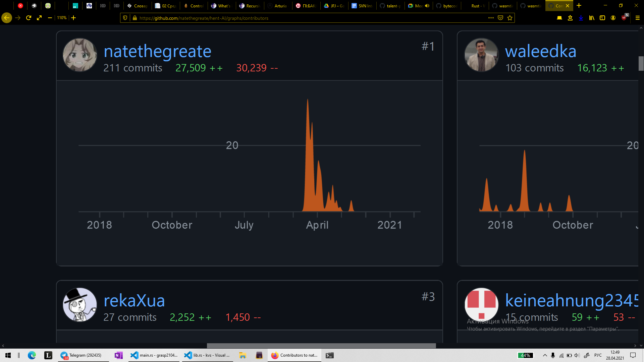
Task: Switch to the pinned YouTube Music tab
Action: click(20, 6)
